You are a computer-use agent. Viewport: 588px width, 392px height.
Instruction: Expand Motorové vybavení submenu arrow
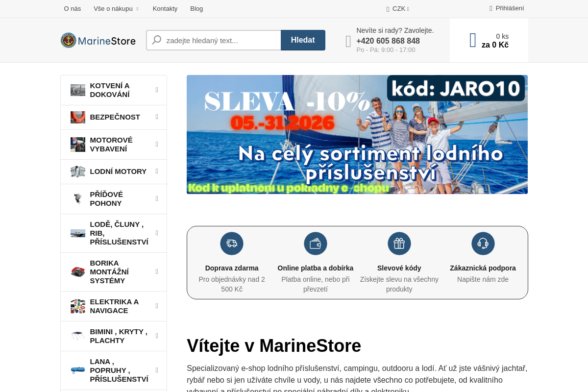(157, 144)
